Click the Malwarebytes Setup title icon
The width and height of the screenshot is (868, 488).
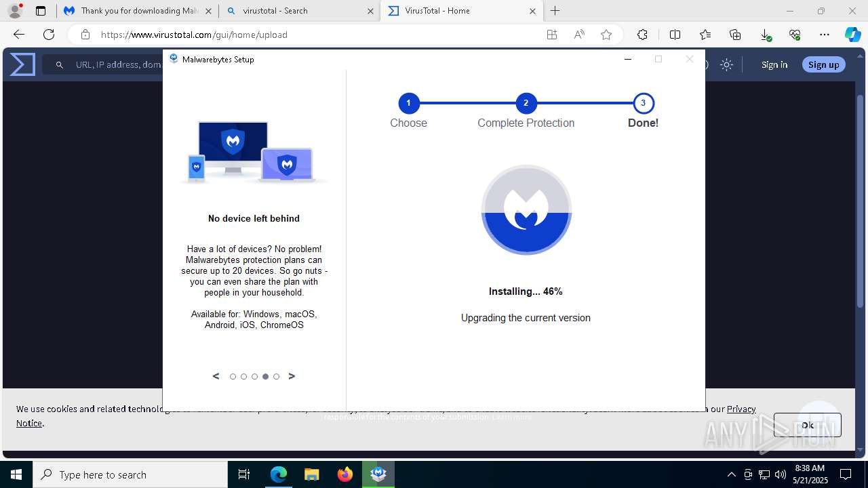point(174,59)
